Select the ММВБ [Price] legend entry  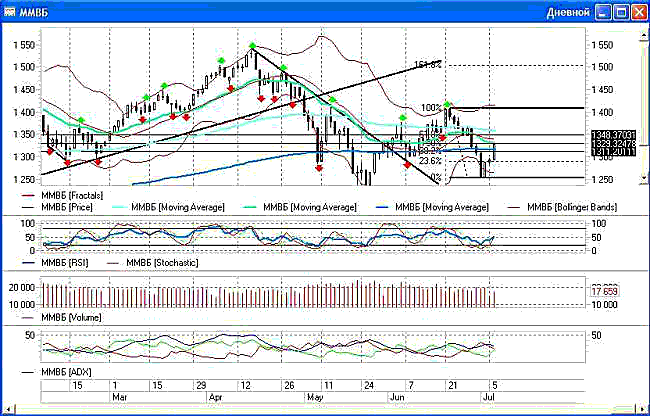[x=57, y=207]
